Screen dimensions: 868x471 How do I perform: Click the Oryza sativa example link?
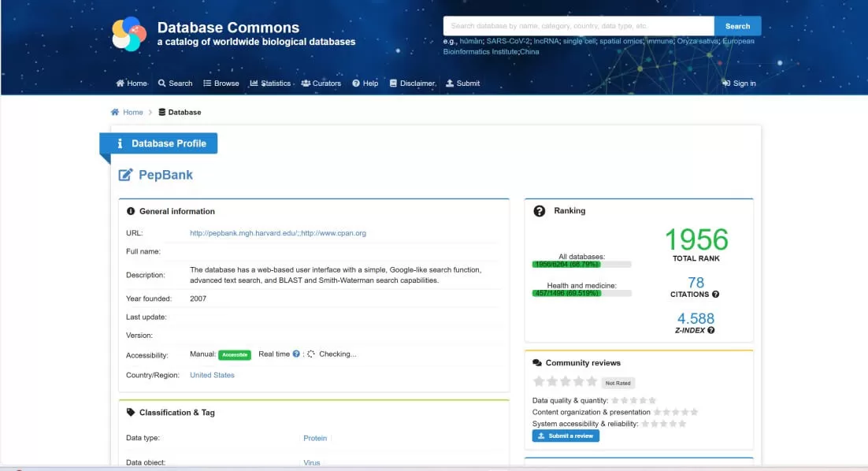(x=698, y=41)
